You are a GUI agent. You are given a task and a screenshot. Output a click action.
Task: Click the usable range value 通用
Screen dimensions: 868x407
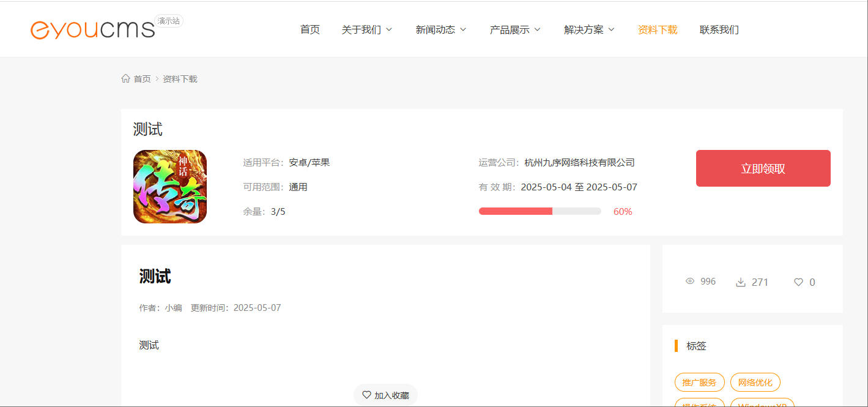tap(299, 187)
